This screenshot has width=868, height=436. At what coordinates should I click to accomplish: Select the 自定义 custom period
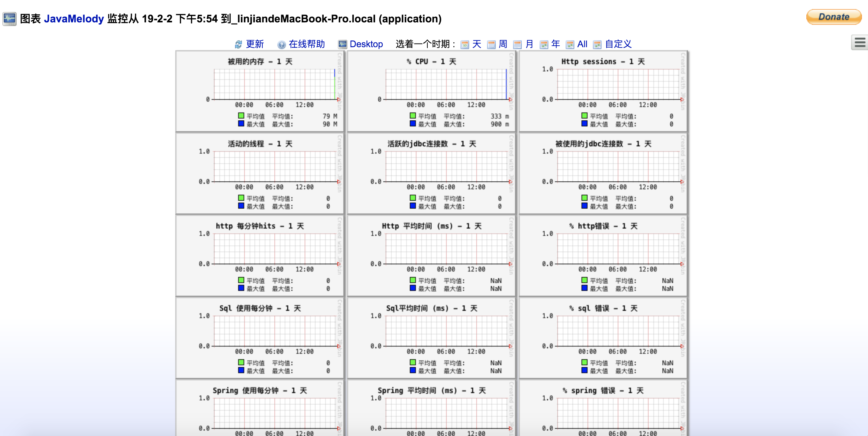coord(618,44)
